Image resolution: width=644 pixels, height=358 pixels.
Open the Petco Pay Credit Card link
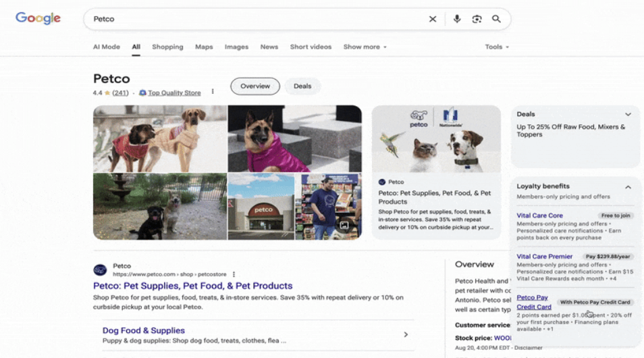point(533,302)
